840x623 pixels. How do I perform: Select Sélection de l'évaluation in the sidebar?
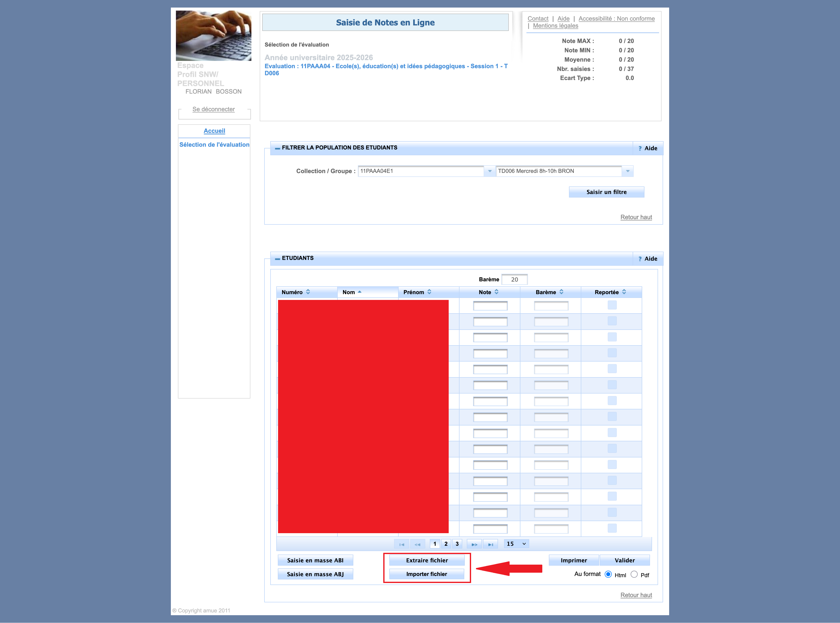[x=214, y=144]
